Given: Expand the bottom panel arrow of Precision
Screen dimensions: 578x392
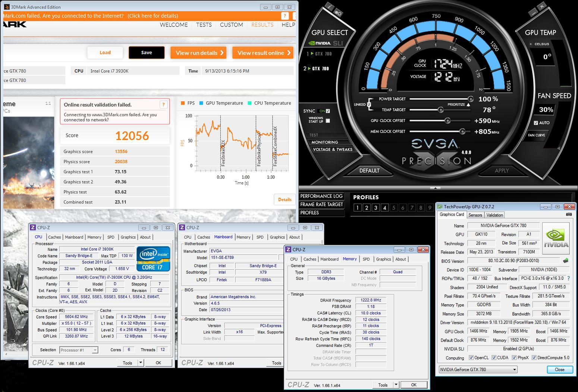Looking at the screenshot, I should point(435,188).
